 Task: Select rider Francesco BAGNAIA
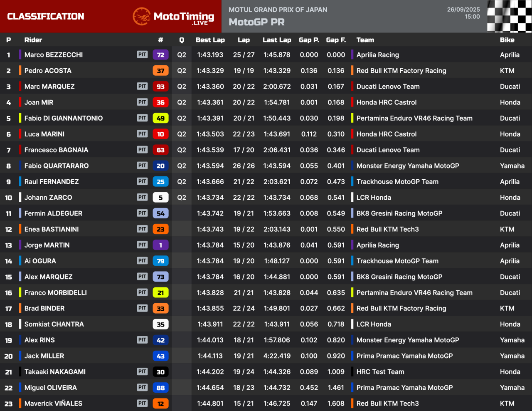point(56,150)
